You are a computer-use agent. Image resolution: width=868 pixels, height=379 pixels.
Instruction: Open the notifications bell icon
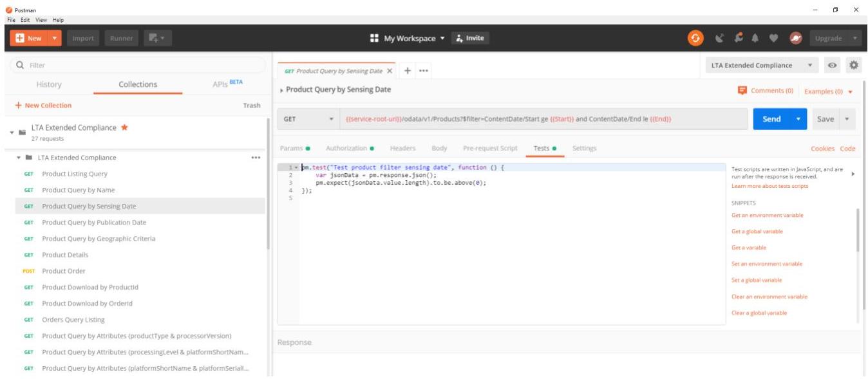click(x=757, y=39)
